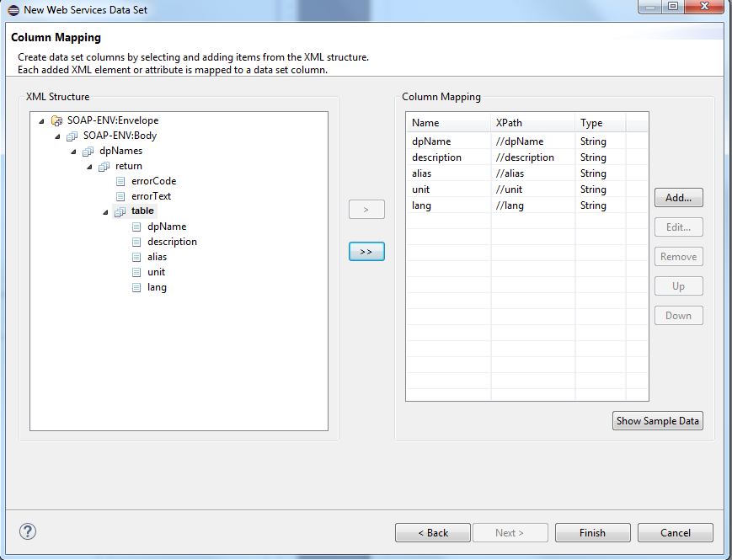Click the Name column header
732x560 pixels.
pyautogui.click(x=448, y=123)
